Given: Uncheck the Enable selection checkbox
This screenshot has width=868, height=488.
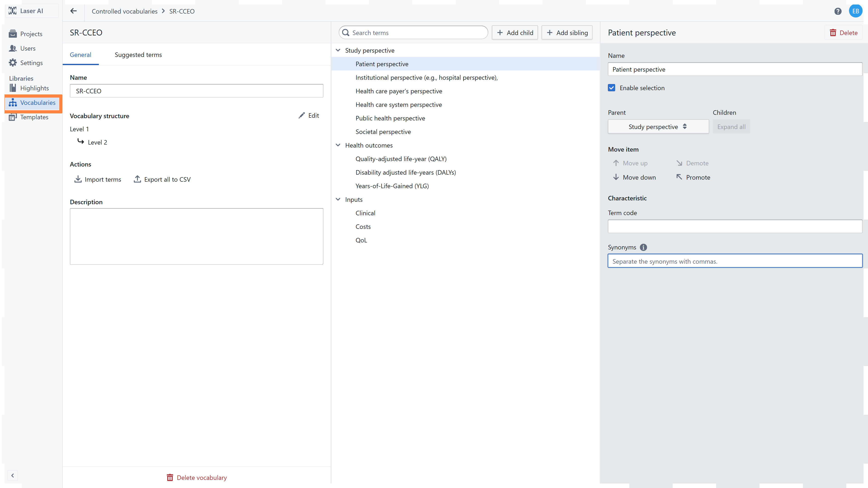Looking at the screenshot, I should (x=612, y=88).
